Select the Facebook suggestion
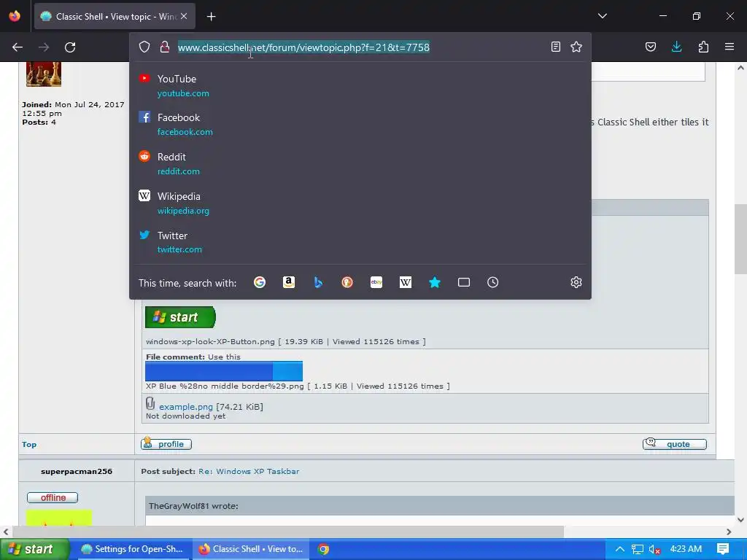The image size is (747, 560). coord(360,125)
